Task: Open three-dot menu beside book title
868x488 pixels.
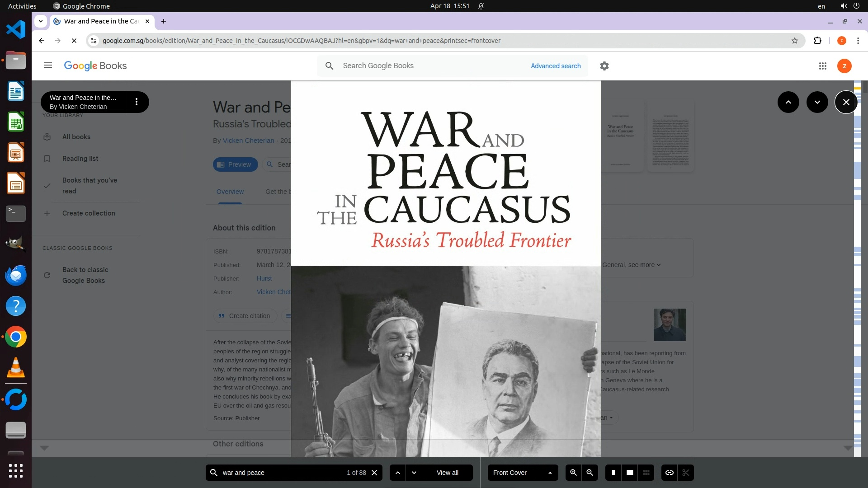Action: (136, 102)
